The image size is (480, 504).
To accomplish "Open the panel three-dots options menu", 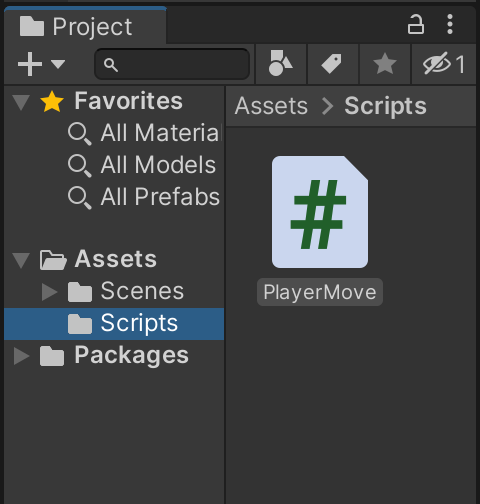I will coord(450,24).
